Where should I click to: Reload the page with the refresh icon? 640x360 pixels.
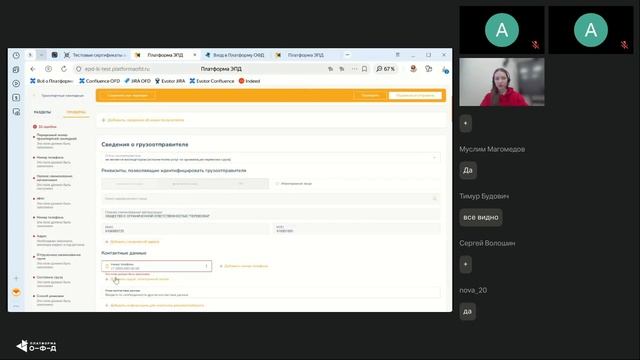point(64,69)
